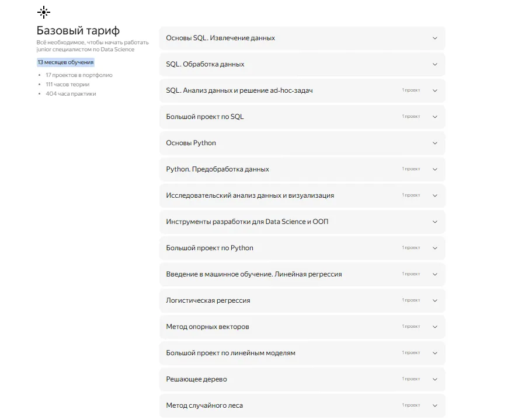
Task: Click the chevron for Большой проект по SQL
Action: point(434,117)
